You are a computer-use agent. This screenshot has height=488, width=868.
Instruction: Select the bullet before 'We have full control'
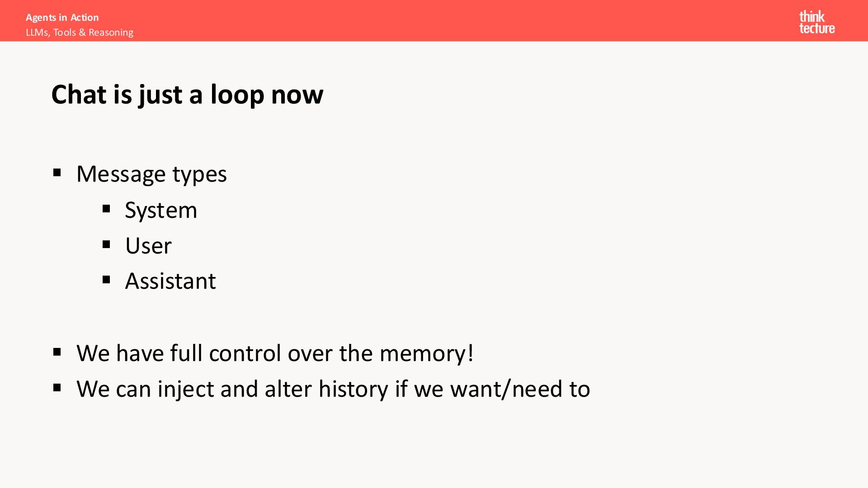point(57,352)
